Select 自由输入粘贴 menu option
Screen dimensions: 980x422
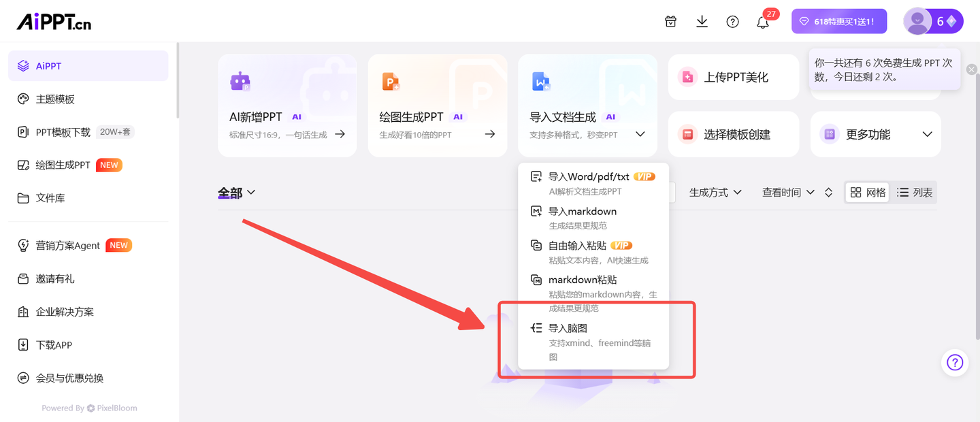pos(593,252)
